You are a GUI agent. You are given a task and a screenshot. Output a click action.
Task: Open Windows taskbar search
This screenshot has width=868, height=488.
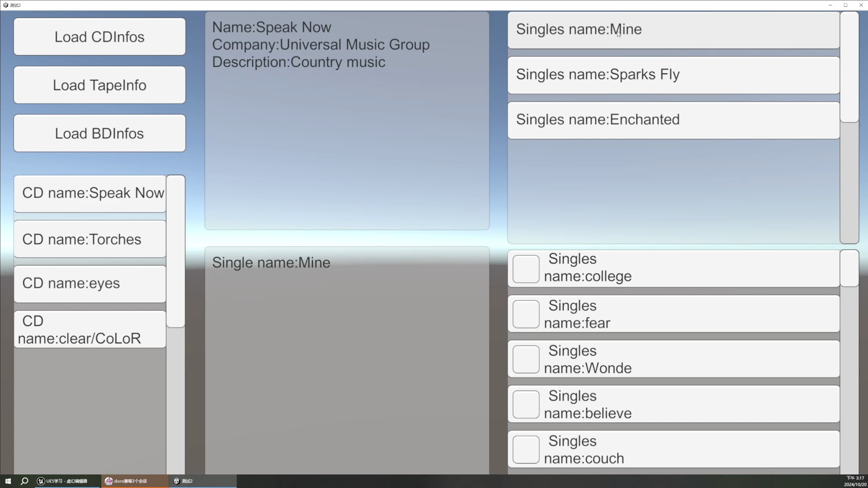pos(24,481)
